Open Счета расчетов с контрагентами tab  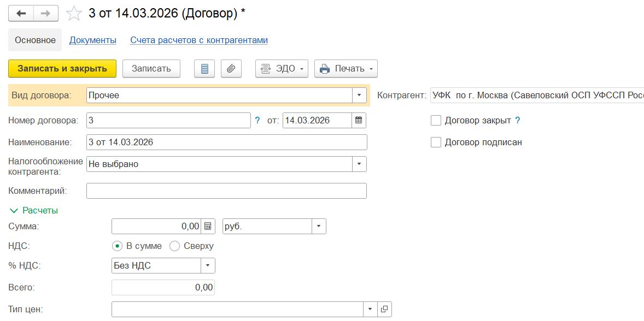pos(199,40)
